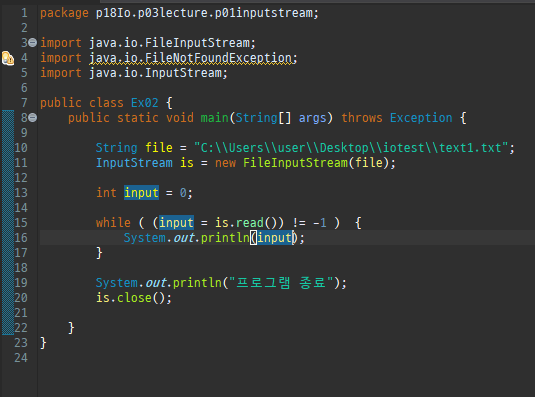This screenshot has width=535, height=397.
Task: Click the String type on line 10
Action: coord(117,148)
